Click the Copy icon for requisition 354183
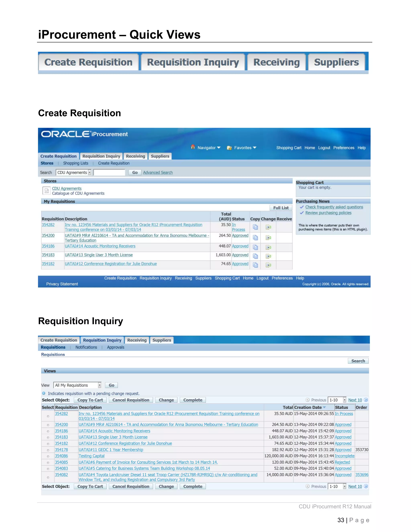The width and height of the screenshot is (411, 532). pyautogui.click(x=255, y=256)
